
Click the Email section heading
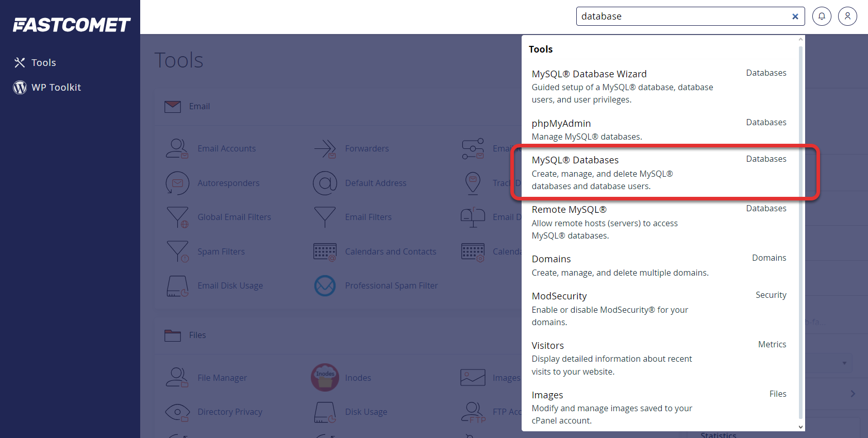coord(199,106)
